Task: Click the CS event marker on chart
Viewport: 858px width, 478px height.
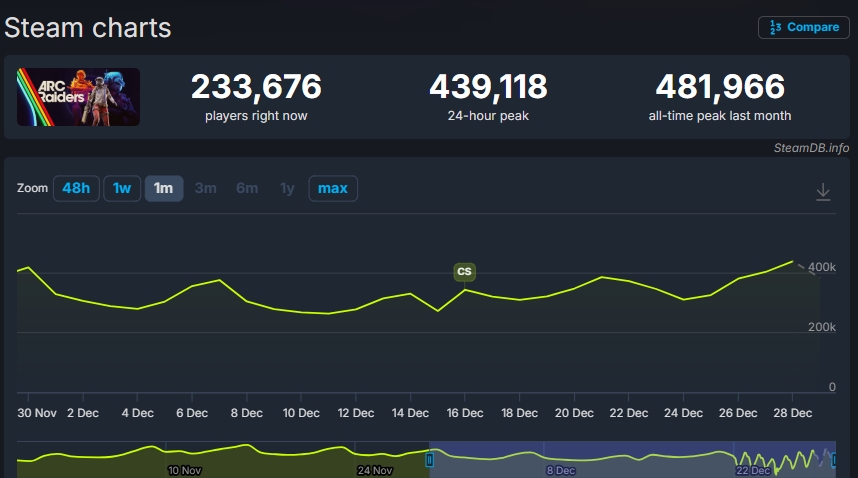Action: tap(464, 271)
